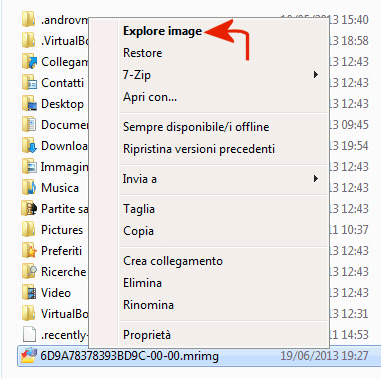Expand the Invia a submenu arrow

(316, 179)
